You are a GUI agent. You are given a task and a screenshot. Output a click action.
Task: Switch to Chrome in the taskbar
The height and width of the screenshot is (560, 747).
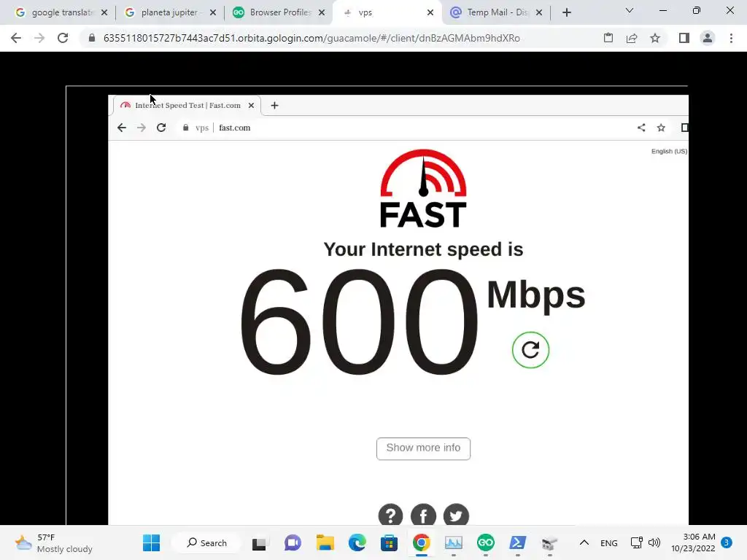(421, 542)
